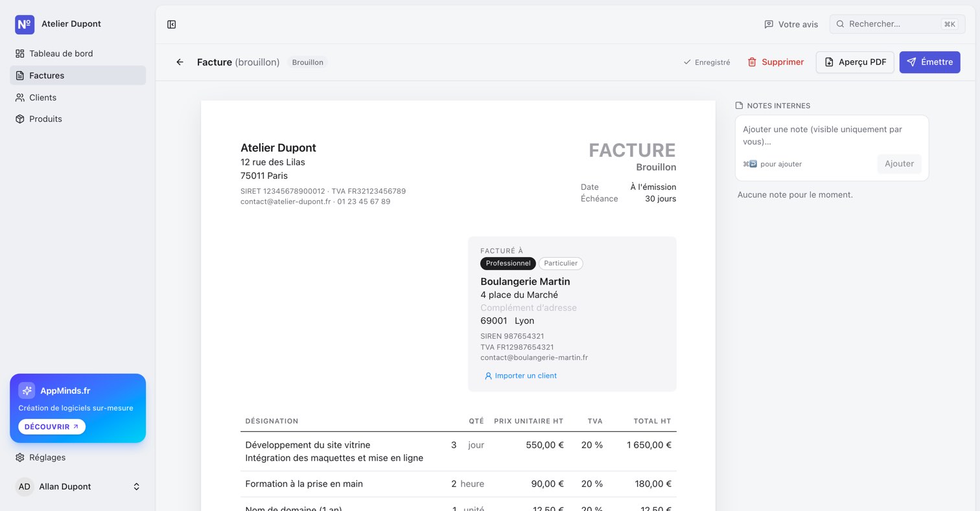Image resolution: width=980 pixels, height=511 pixels.
Task: Click the SIREN 987654321 text
Action: tap(512, 336)
